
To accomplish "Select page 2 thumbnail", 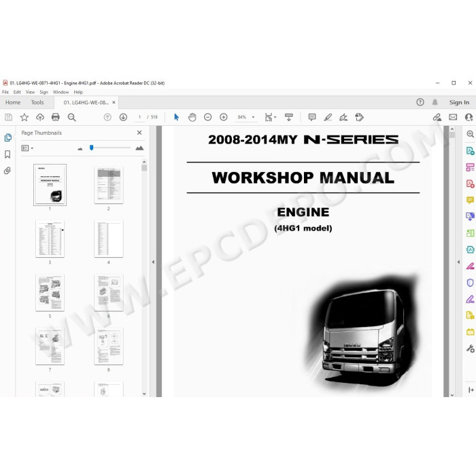I will click(x=109, y=185).
